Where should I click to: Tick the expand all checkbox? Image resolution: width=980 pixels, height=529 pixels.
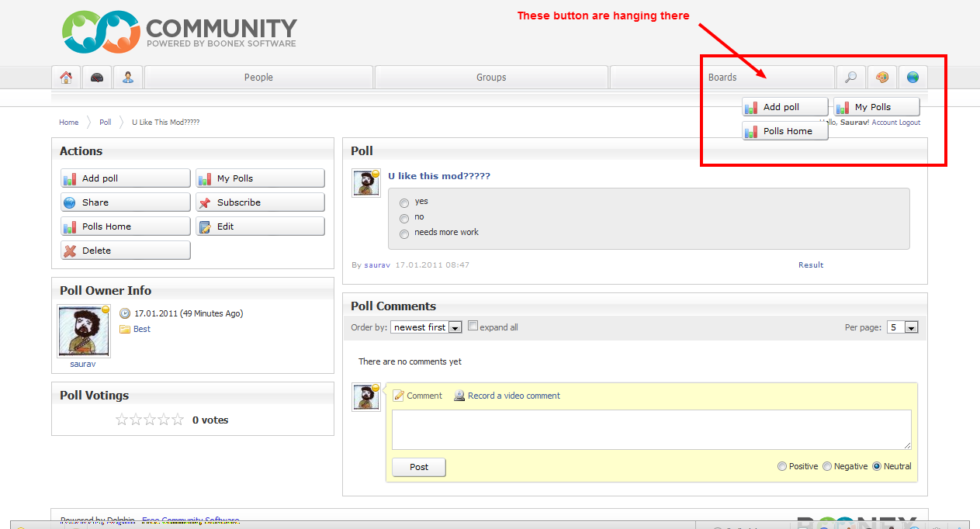(473, 327)
